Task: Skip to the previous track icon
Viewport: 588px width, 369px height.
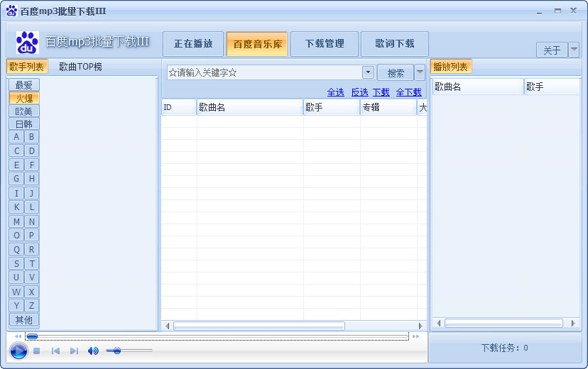Action: [x=55, y=351]
